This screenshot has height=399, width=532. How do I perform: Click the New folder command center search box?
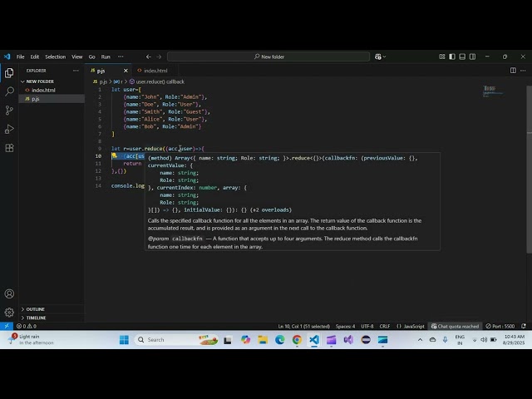pyautogui.click(x=268, y=57)
